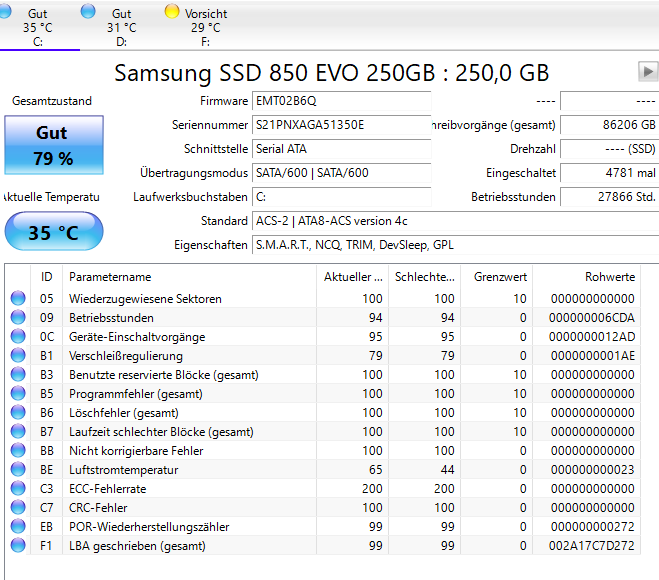This screenshot has height=580, width=659.
Task: Select the C: drive tab
Action: [38, 27]
